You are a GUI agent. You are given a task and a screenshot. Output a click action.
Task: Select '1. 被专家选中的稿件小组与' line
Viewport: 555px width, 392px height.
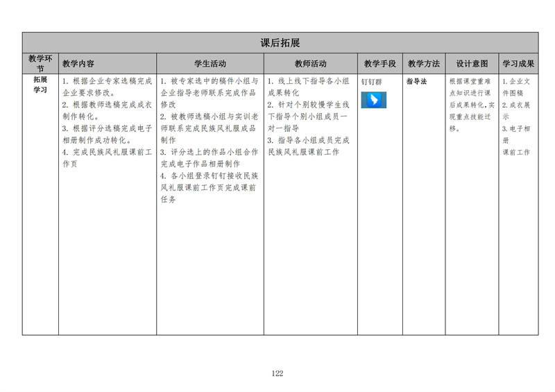[210, 81]
